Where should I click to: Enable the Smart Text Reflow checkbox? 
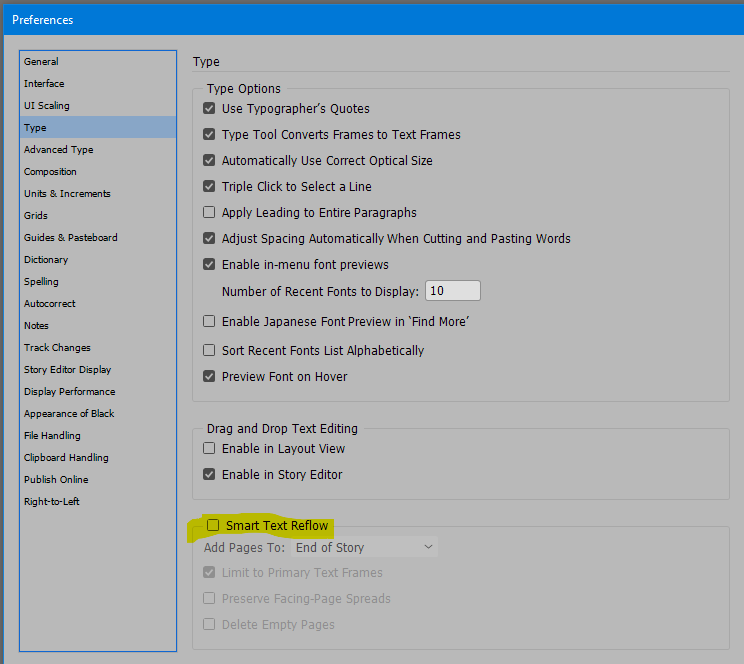[212, 525]
